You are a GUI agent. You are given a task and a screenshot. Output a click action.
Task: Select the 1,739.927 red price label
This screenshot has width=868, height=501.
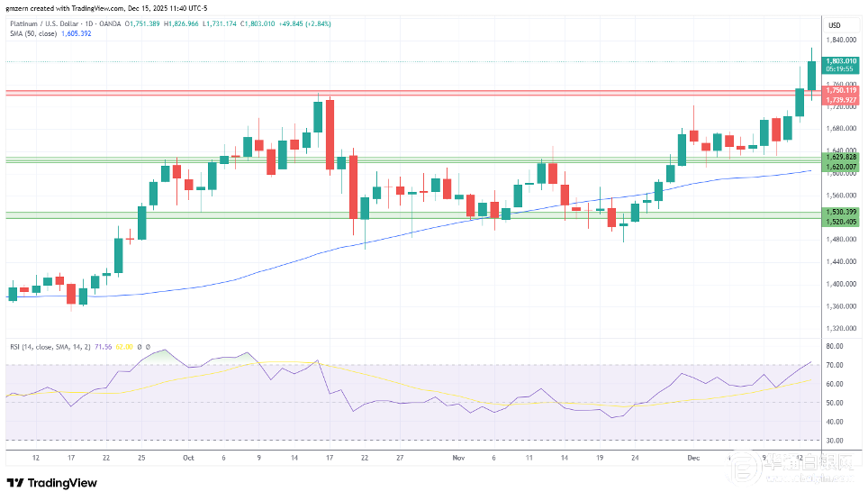click(x=840, y=98)
